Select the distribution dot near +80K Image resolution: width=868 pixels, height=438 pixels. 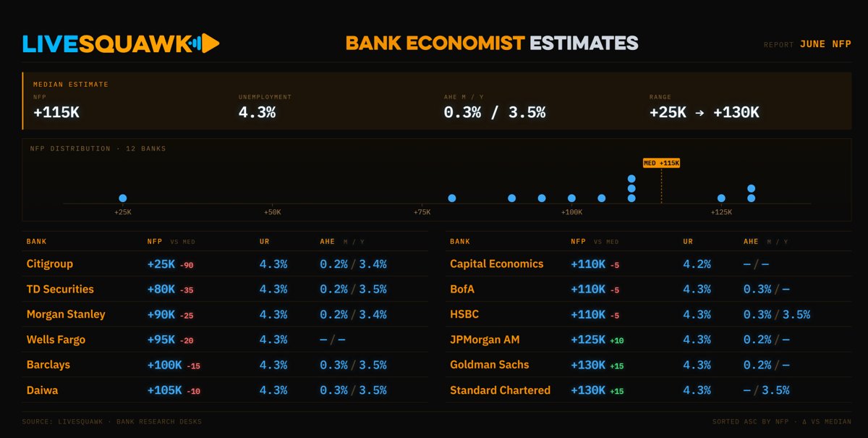coord(452,198)
